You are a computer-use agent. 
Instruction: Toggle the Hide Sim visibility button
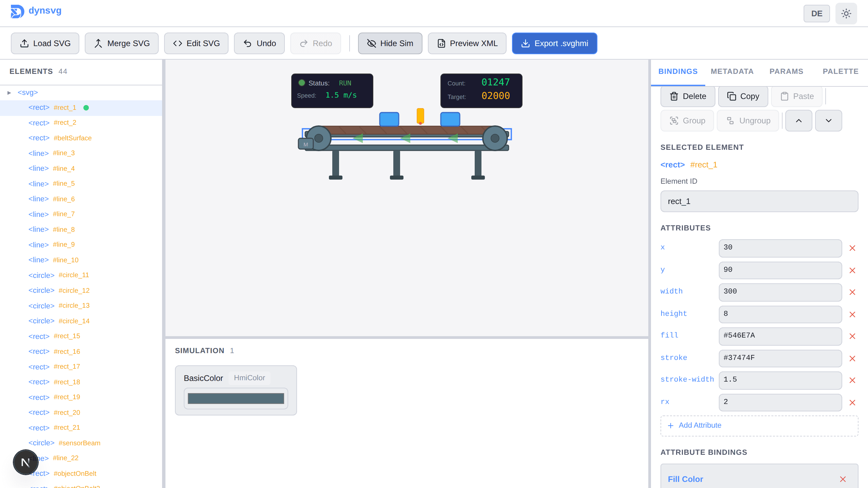click(x=390, y=43)
